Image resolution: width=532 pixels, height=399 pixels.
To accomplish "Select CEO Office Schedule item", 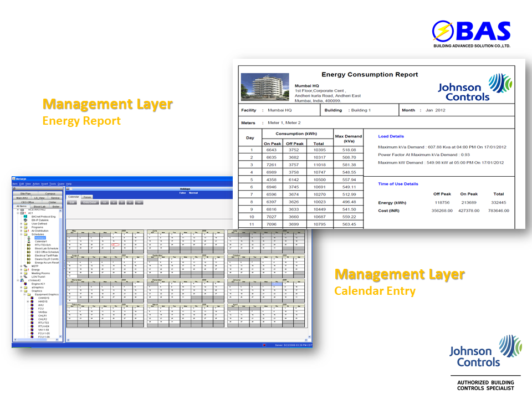I will 47,252.
